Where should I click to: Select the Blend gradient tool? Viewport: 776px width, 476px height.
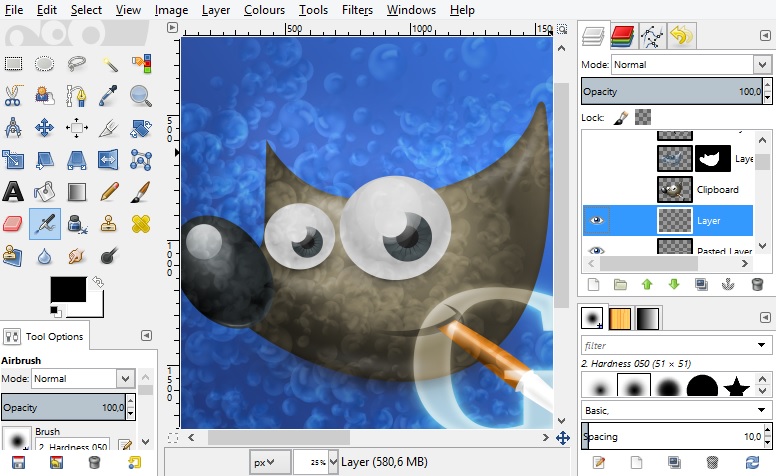[x=77, y=192]
